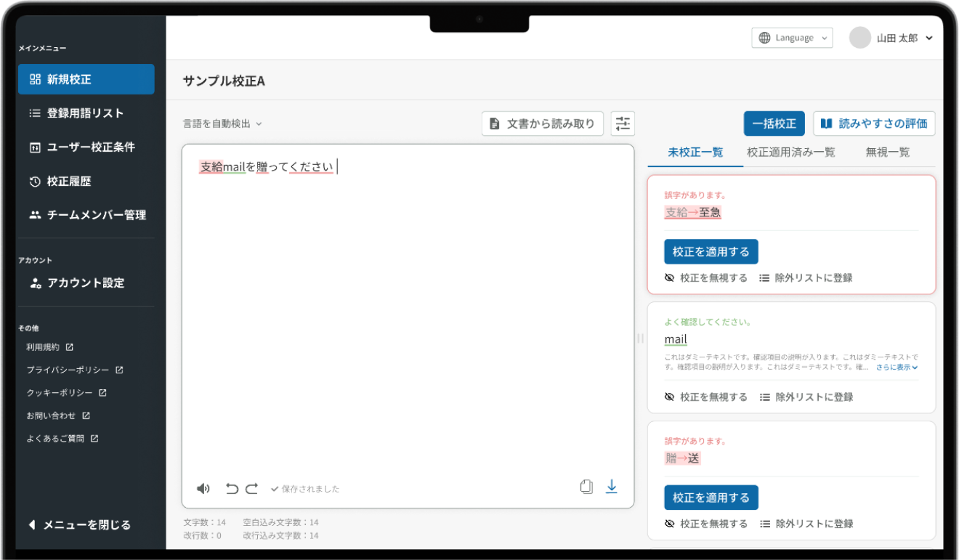Screen dimensions: 959x560
Task: Collapse sidebar with メニューを閉じる
Action: pyautogui.click(x=80, y=524)
